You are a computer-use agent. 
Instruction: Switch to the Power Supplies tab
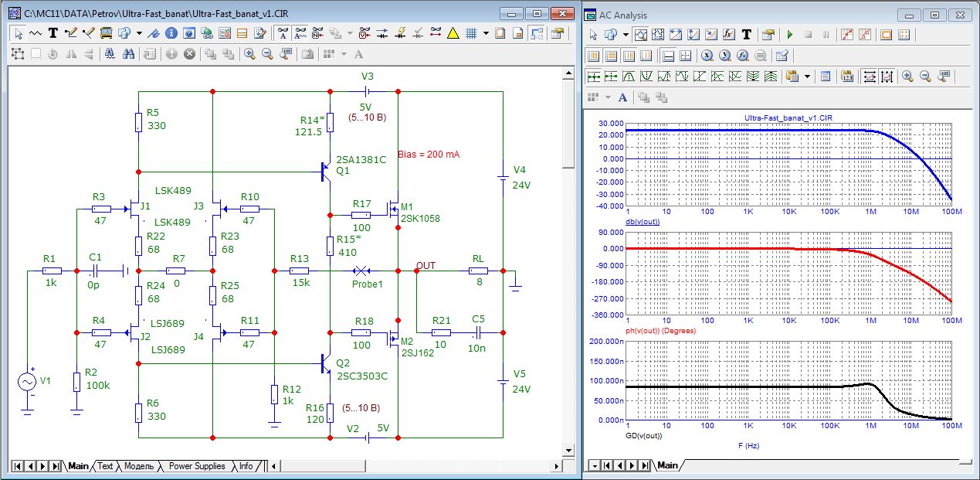tap(197, 466)
